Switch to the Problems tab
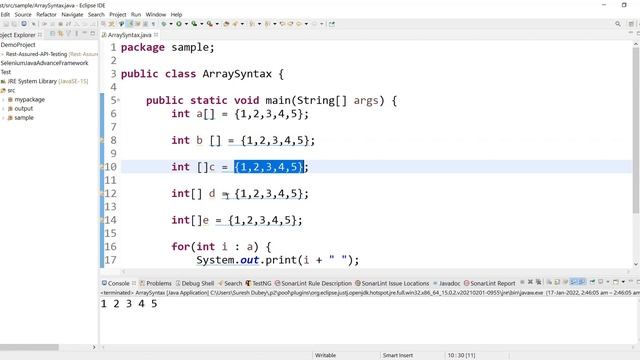The height and width of the screenshot is (360, 640). (x=156, y=283)
